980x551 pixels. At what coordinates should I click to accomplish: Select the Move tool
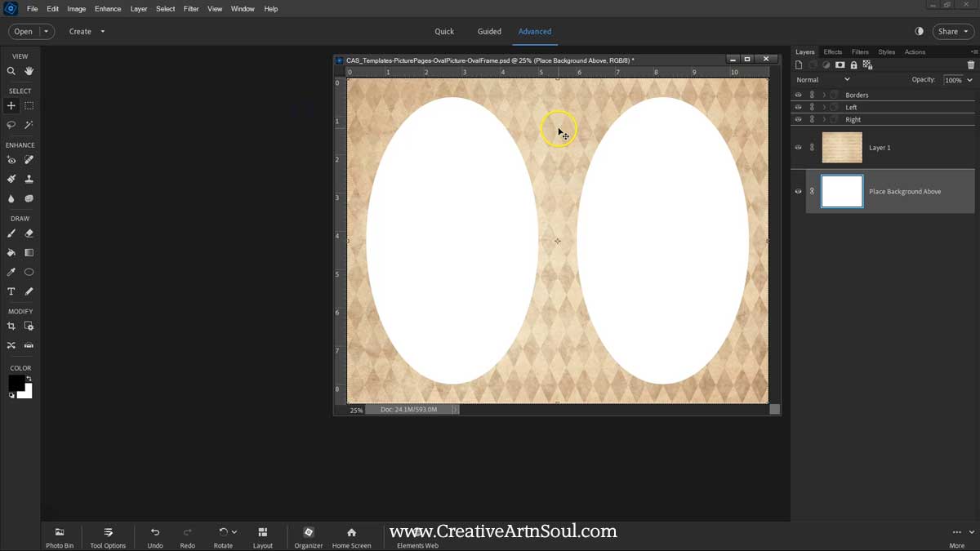coord(11,106)
